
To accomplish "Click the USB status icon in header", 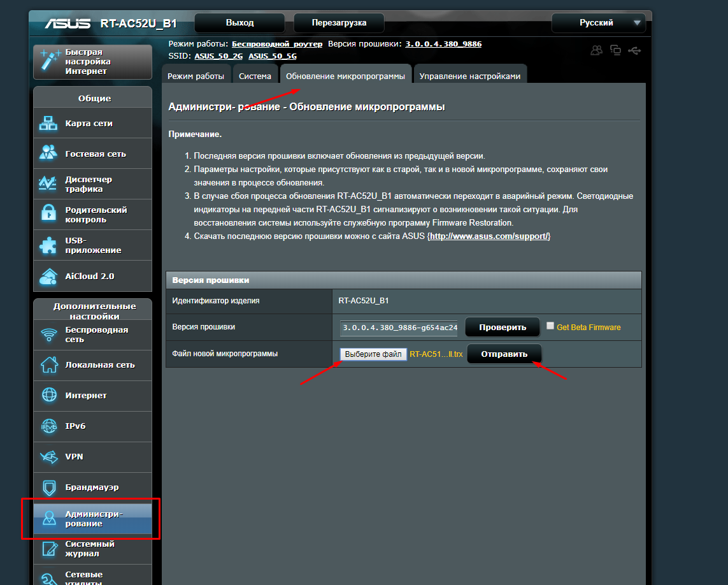I will click(634, 50).
